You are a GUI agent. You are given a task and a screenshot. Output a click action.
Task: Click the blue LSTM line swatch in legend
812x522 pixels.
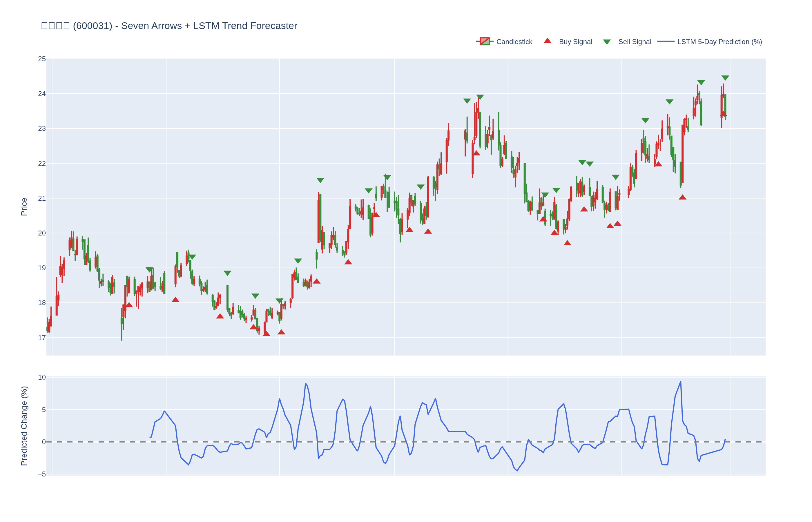tap(666, 41)
